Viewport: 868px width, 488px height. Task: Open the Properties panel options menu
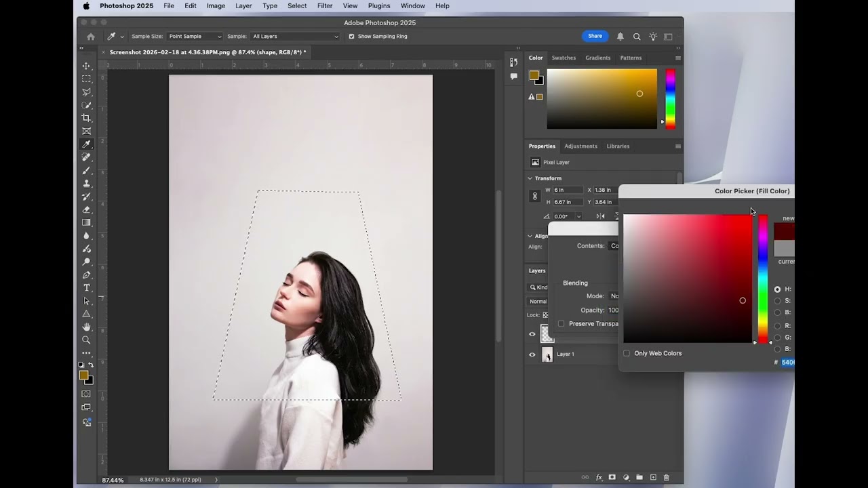pyautogui.click(x=677, y=146)
